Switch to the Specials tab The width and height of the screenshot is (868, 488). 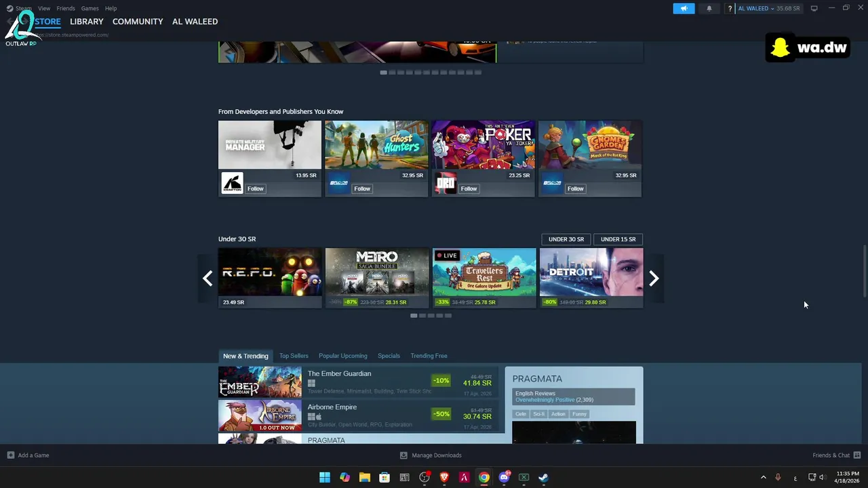(389, 356)
